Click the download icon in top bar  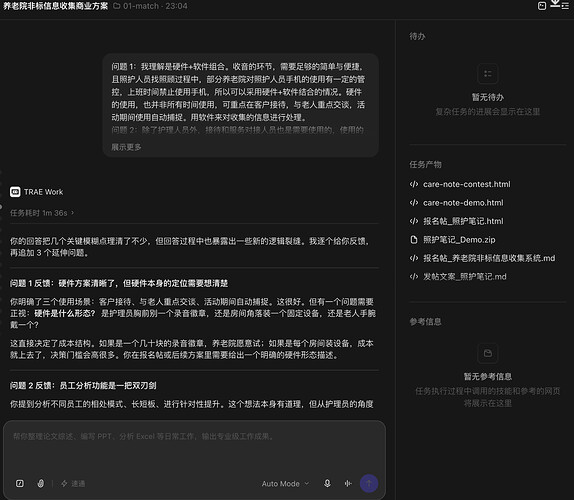coord(555,3)
